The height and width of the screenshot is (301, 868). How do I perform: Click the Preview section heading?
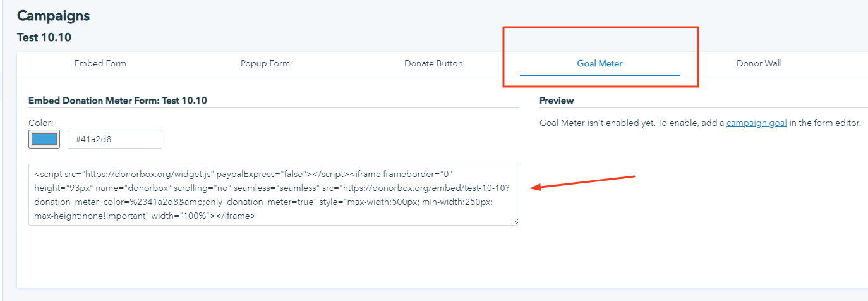557,101
